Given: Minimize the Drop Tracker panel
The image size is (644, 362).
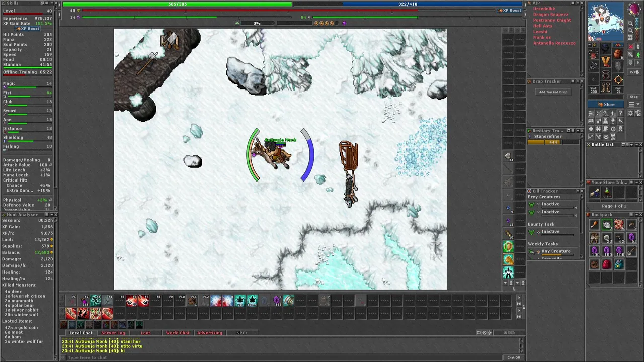Looking at the screenshot, I should coord(578,81).
